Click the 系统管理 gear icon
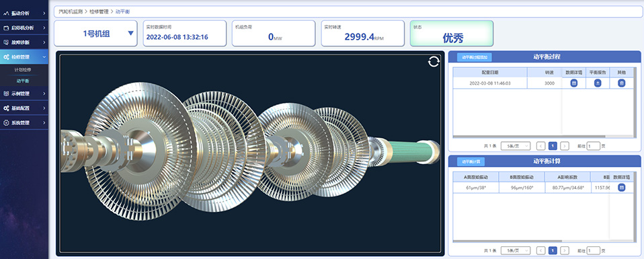 coord(6,122)
